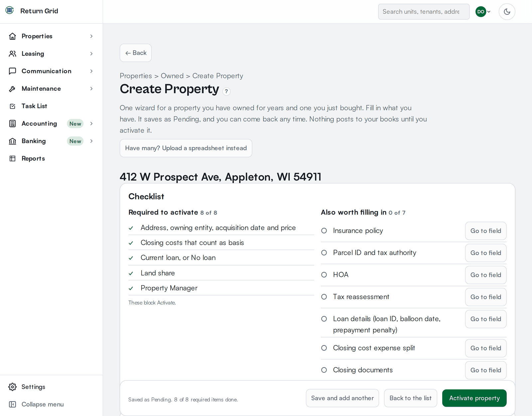Toggle dark mode with the moon icon
Viewport: 532px width, 416px height.
pyautogui.click(x=507, y=12)
